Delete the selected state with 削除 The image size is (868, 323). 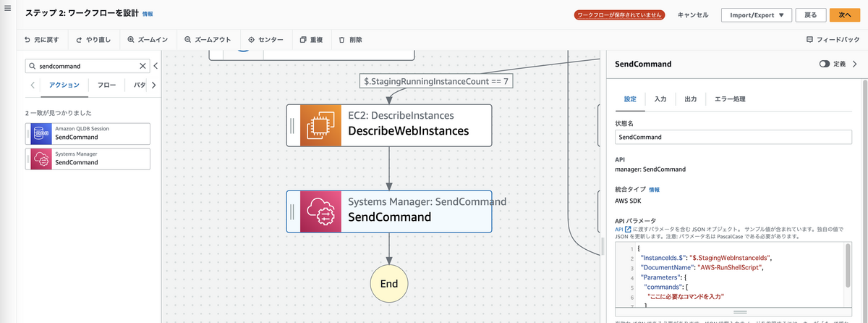tap(350, 40)
